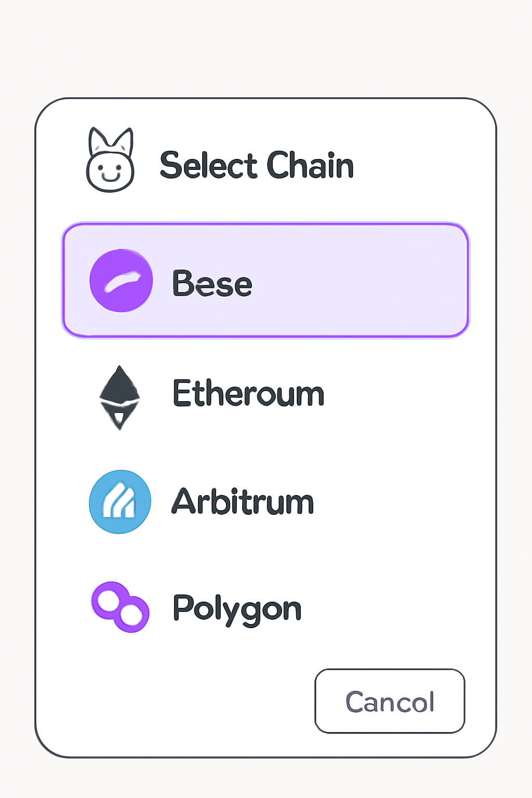Open the Select Chain header area

click(257, 165)
